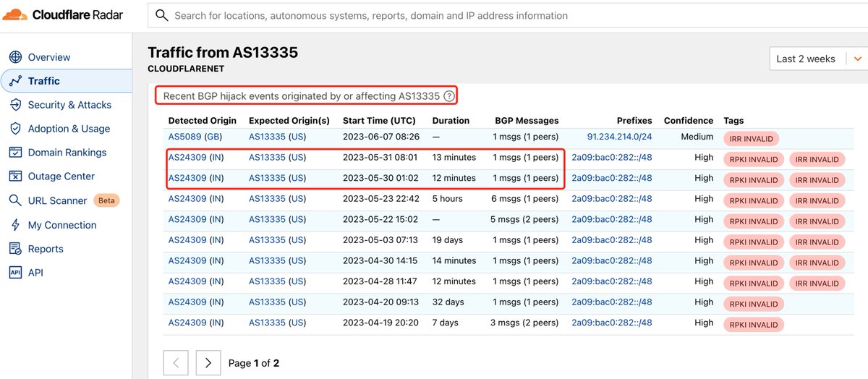Image resolution: width=868 pixels, height=379 pixels.
Task: Open prefix link in 2023-05-23 22:42 row
Action: pyautogui.click(x=612, y=198)
